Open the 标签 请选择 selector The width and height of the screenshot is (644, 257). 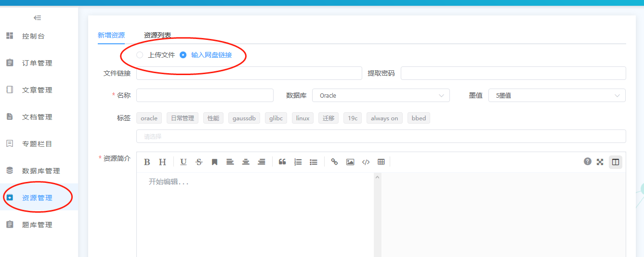coord(381,136)
